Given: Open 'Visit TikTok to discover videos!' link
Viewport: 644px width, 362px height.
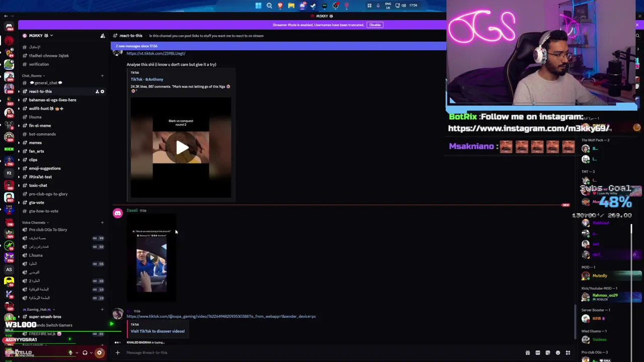Looking at the screenshot, I should (x=157, y=331).
